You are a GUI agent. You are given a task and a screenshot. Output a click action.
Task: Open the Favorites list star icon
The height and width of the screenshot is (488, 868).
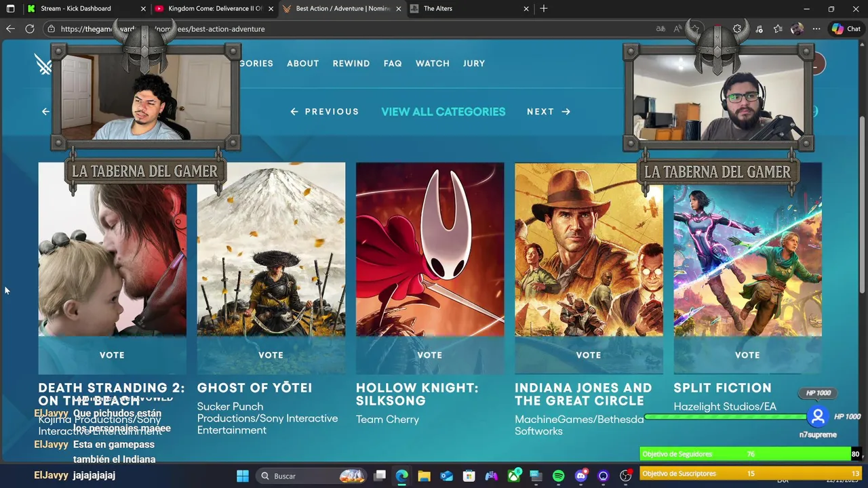(x=778, y=28)
